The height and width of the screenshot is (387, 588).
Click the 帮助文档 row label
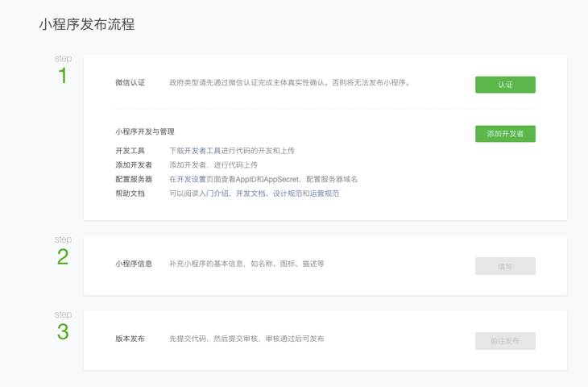[x=130, y=193]
